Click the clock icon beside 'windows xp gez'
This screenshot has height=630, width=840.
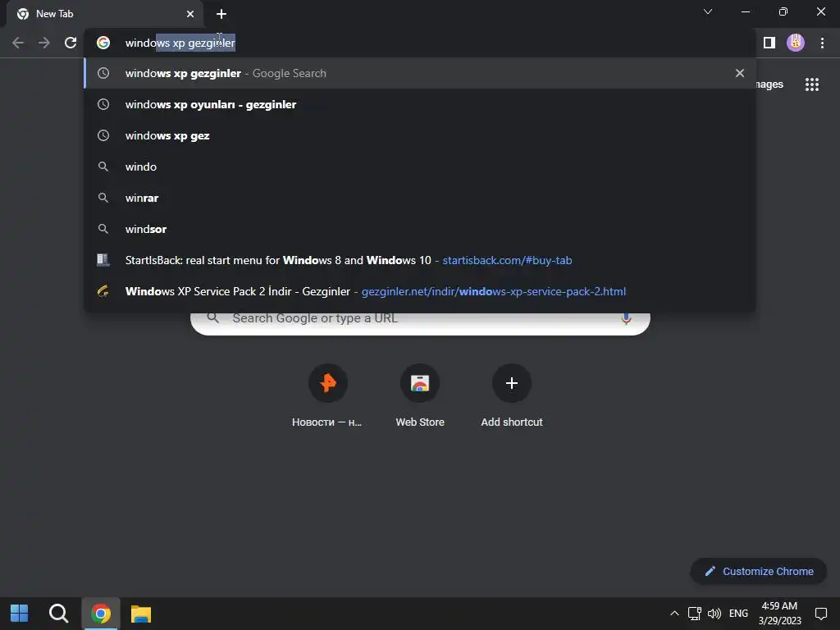point(103,135)
